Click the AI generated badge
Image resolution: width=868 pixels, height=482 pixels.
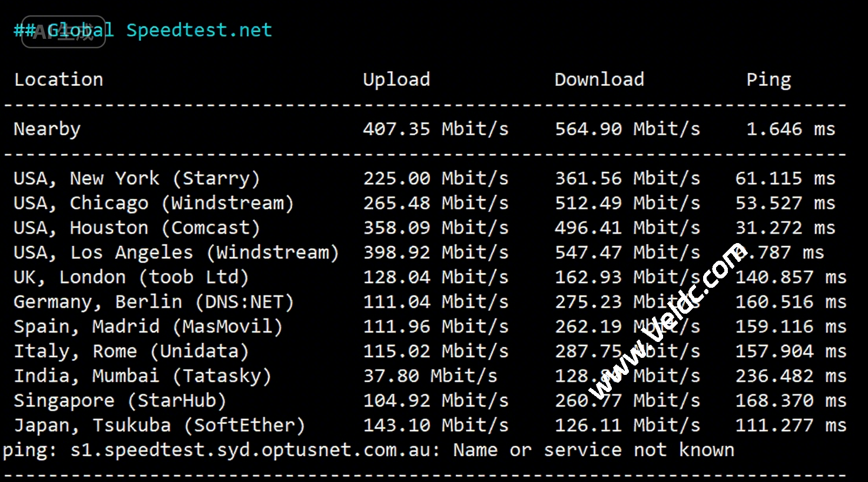click(x=64, y=32)
